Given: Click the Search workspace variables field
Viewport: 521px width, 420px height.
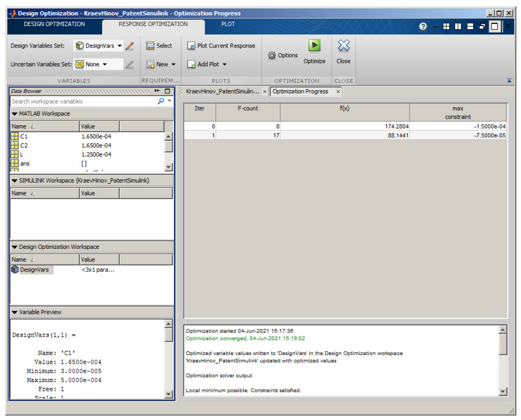Looking at the screenshot, I should pyautogui.click(x=82, y=101).
